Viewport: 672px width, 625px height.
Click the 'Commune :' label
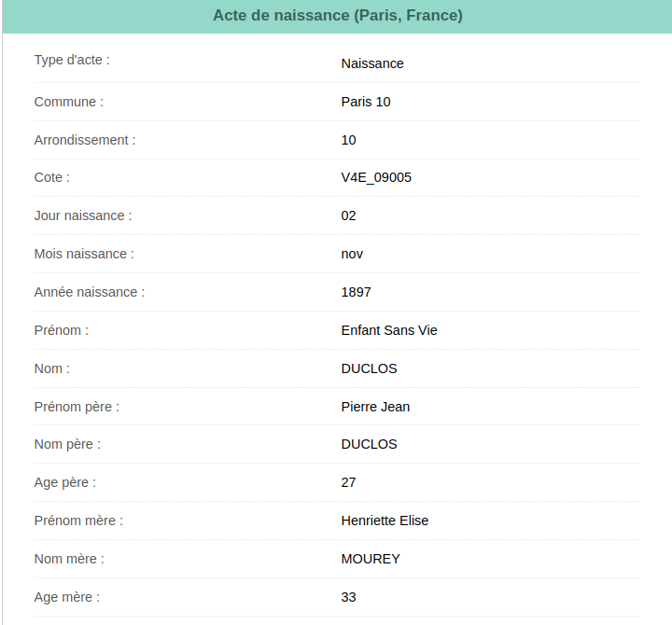point(68,102)
